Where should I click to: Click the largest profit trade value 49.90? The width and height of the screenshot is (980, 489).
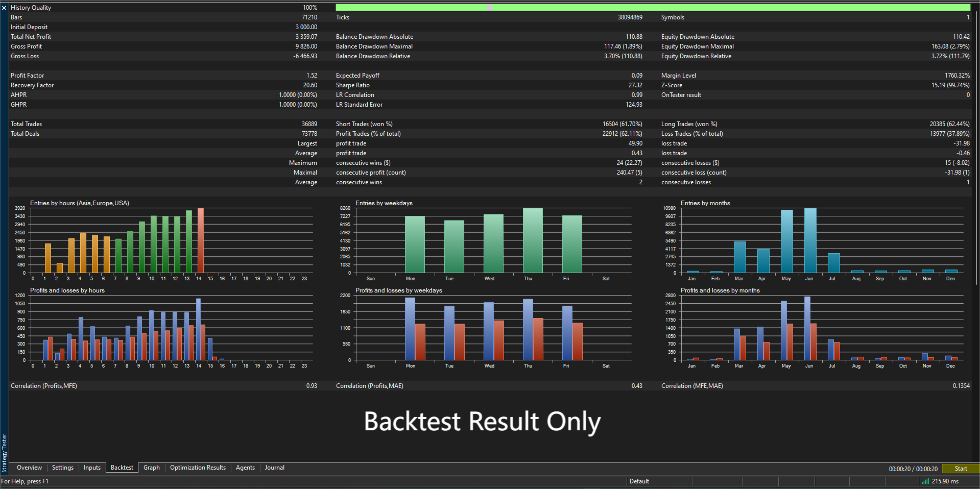tap(635, 143)
